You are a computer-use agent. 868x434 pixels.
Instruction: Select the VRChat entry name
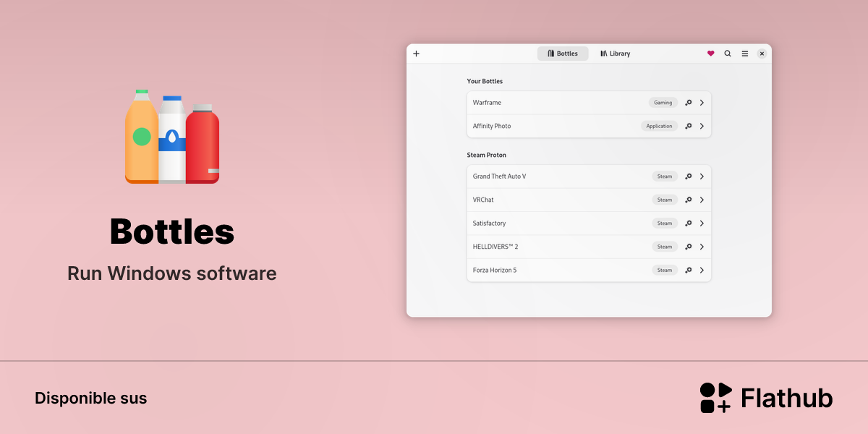pos(483,200)
